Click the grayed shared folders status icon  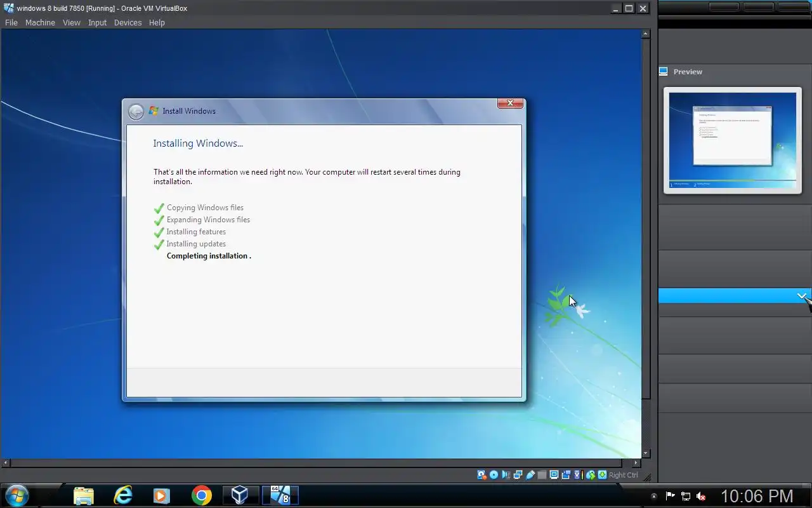[542, 475]
